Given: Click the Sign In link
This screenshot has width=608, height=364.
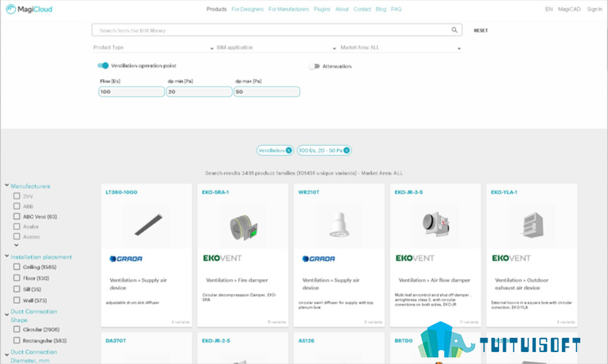Looking at the screenshot, I should 595,9.
